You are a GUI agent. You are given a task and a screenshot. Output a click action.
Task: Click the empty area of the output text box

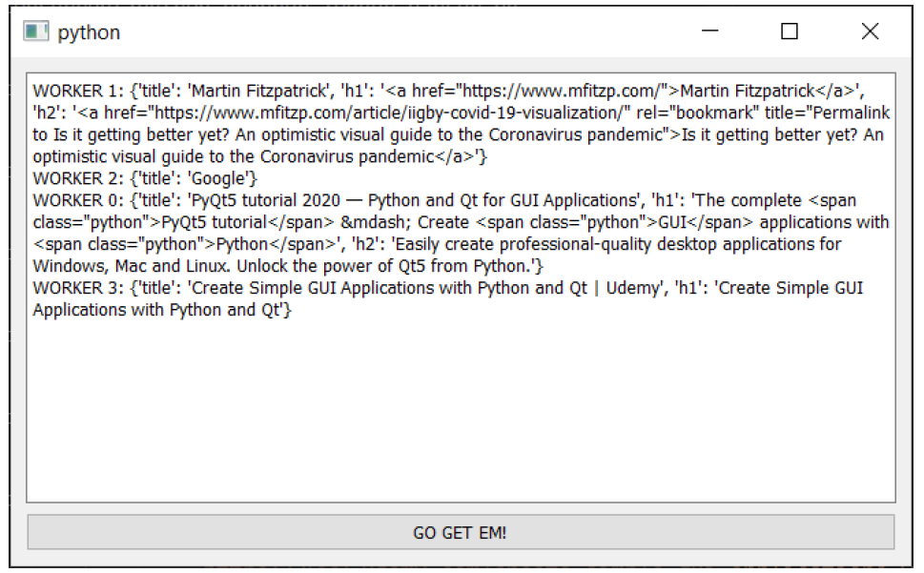point(461,412)
